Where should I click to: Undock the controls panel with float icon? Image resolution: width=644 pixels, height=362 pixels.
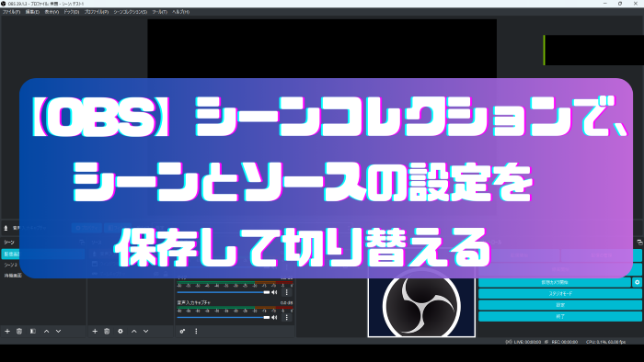click(639, 243)
